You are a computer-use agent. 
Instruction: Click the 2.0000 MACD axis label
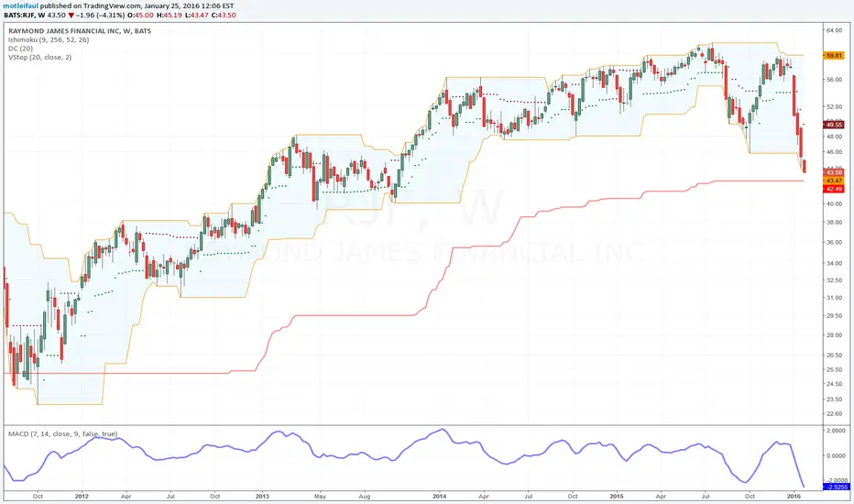pyautogui.click(x=836, y=431)
